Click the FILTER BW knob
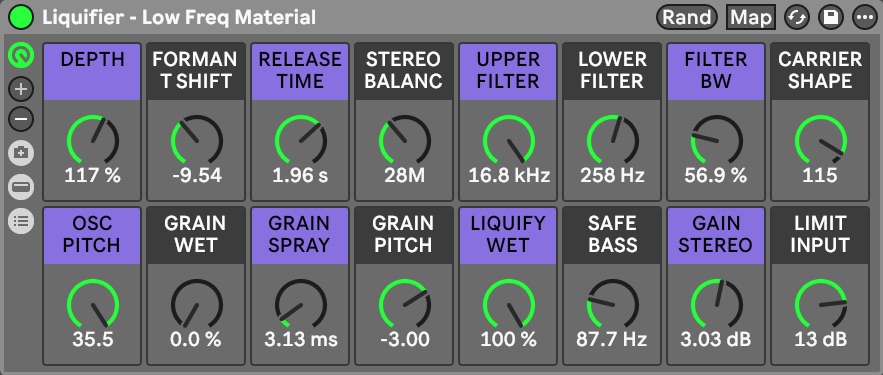 [716, 141]
